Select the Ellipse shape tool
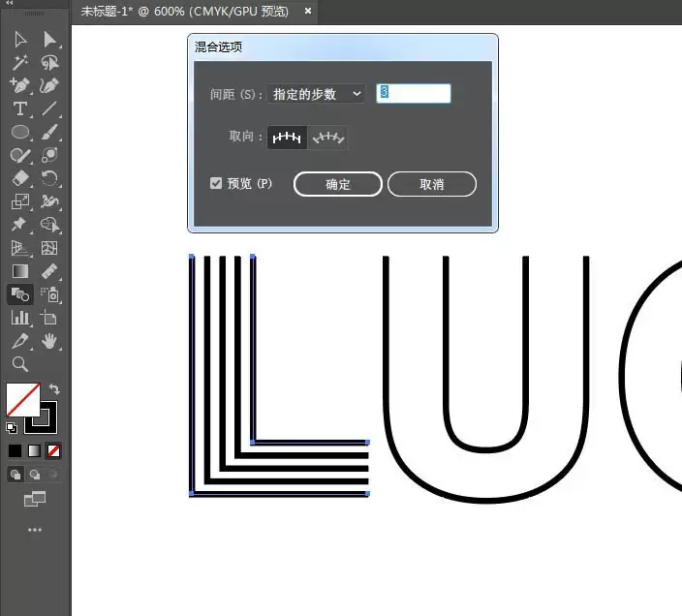Image resolution: width=682 pixels, height=616 pixels. click(x=20, y=132)
